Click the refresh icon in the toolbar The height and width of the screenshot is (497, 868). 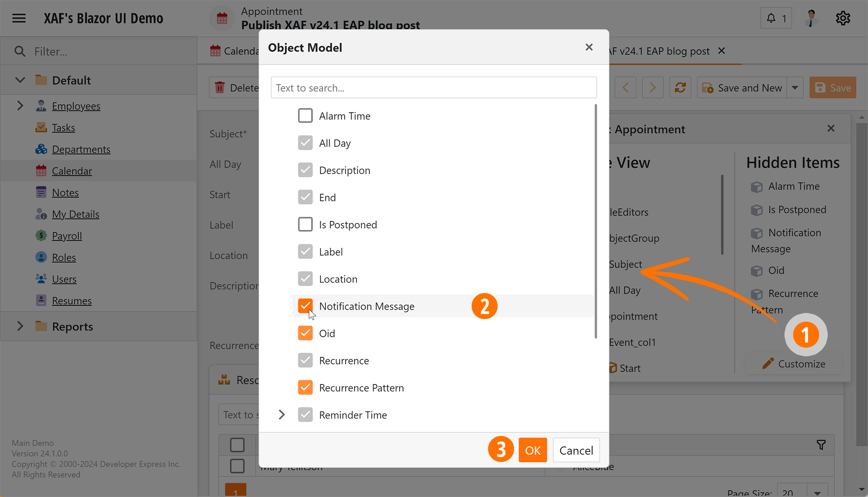coord(680,88)
